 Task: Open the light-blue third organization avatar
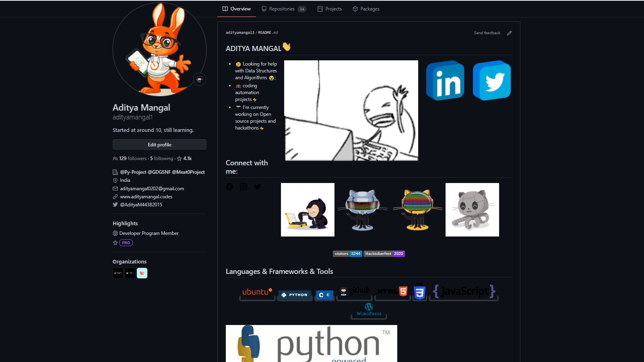(142, 273)
